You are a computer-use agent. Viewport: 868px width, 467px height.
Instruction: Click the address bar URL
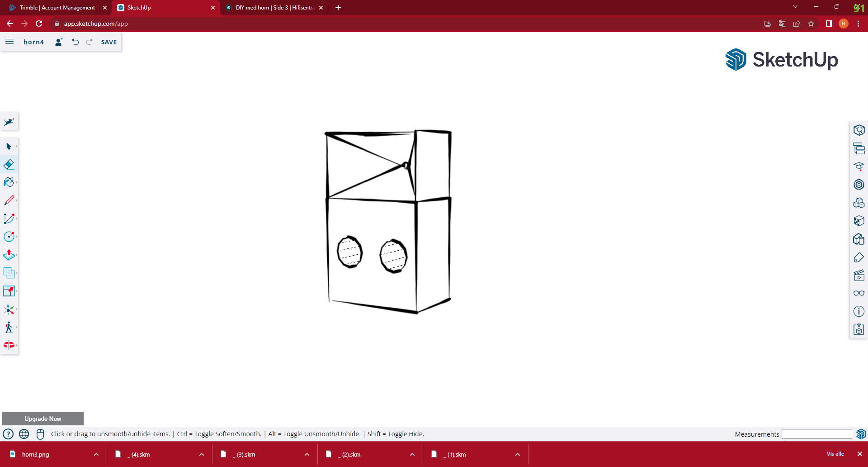coord(96,24)
